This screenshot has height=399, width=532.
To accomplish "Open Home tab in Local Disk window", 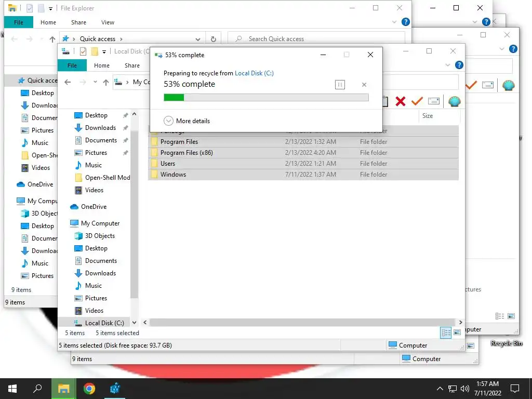I will tap(102, 65).
